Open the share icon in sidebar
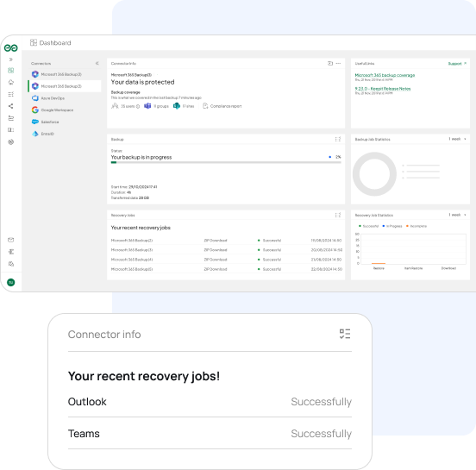The height and width of the screenshot is (470, 476). (11, 106)
